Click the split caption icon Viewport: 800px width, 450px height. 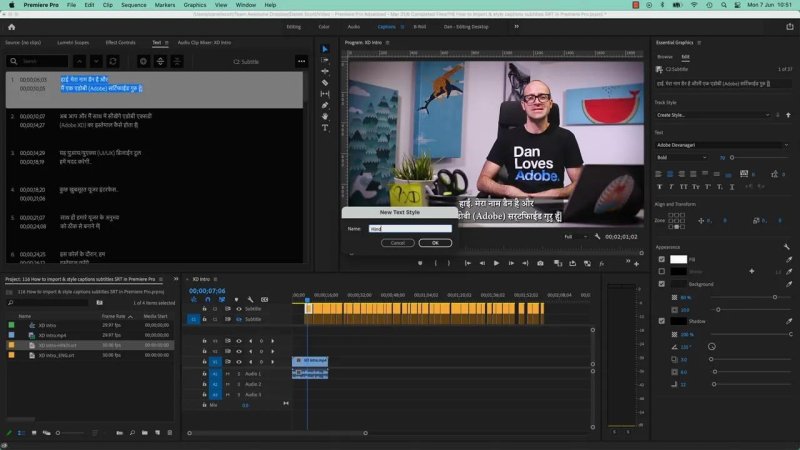click(160, 61)
